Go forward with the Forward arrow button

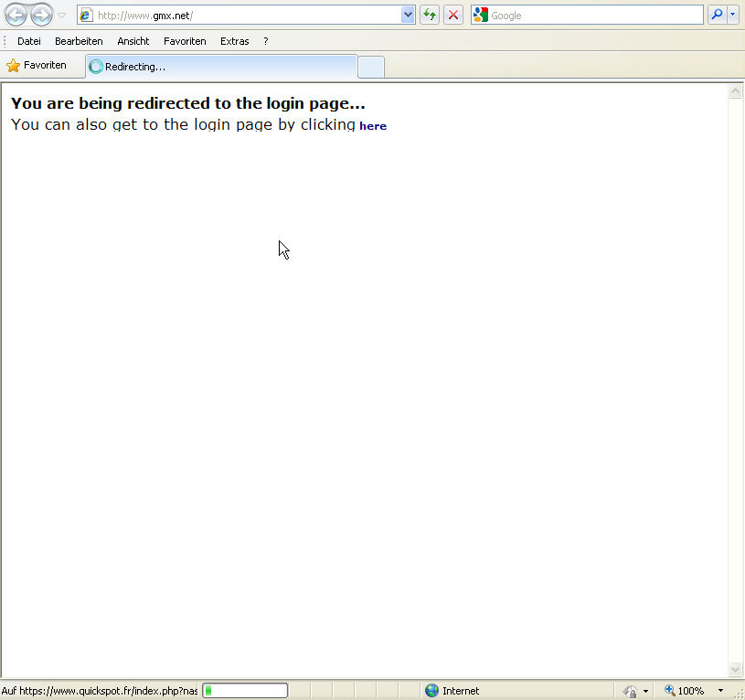click(41, 15)
